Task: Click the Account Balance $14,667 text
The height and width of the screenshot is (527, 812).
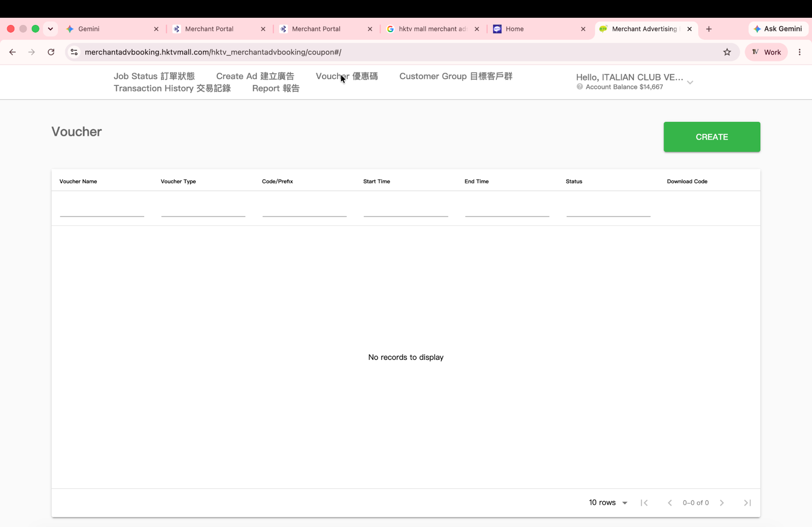Action: coord(624,87)
